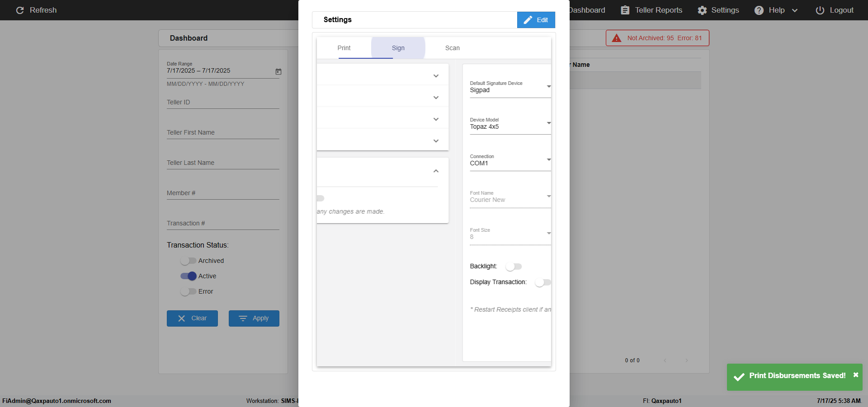Click the Transaction # input field
The width and height of the screenshot is (868, 407).
click(223, 223)
